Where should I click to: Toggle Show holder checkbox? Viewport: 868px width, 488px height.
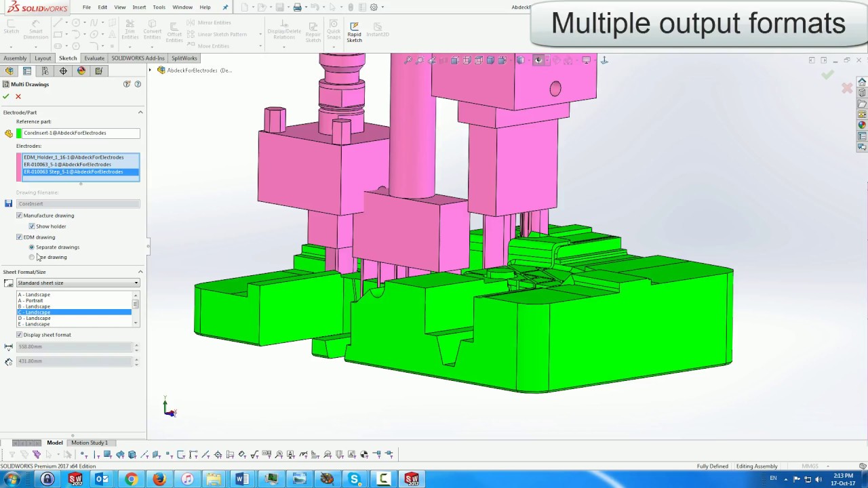[32, 226]
